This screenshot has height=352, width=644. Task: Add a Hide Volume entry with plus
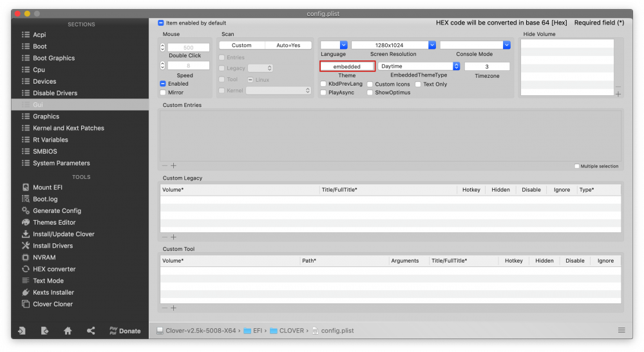[x=618, y=95]
